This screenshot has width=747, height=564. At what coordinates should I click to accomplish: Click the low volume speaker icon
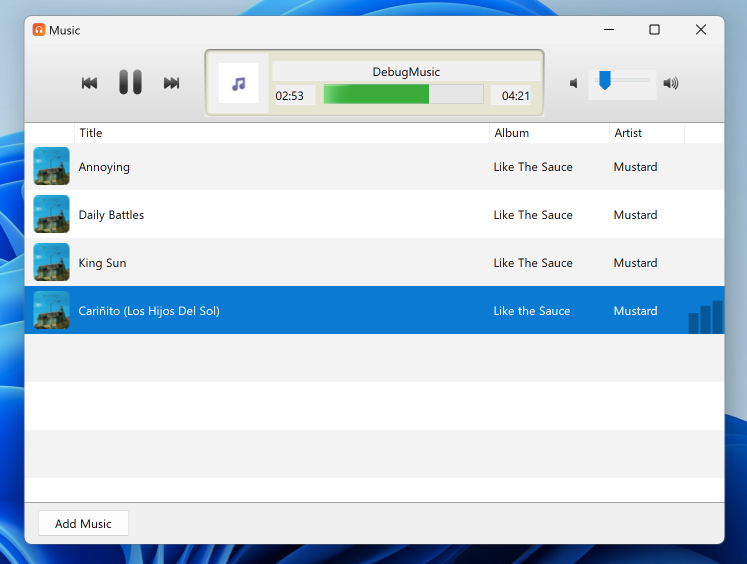574,83
